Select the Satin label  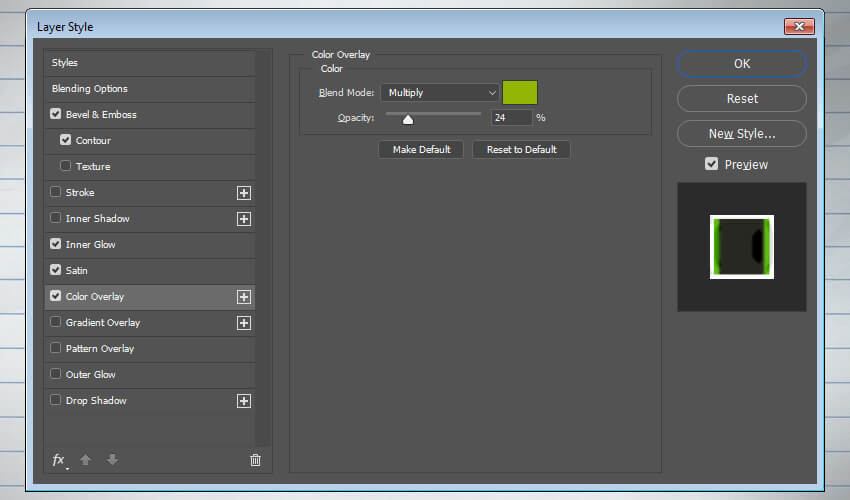point(76,271)
